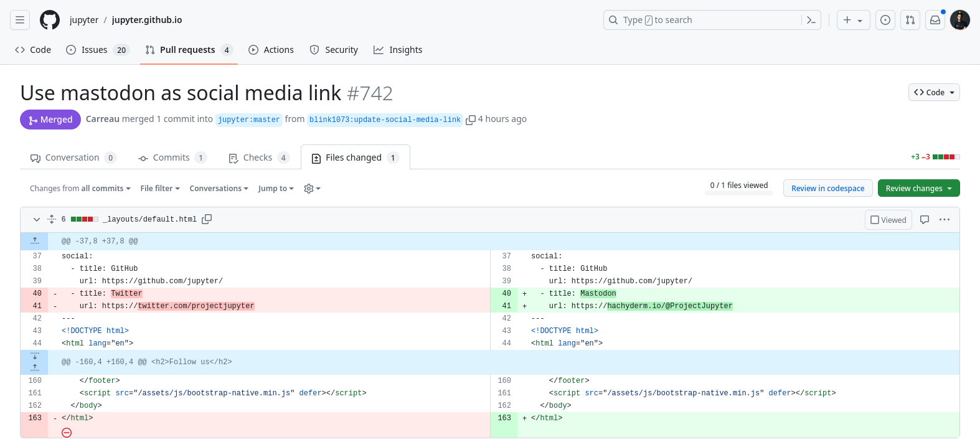The width and height of the screenshot is (980, 447).
Task: Open the file's three-dot options menu
Action: click(x=945, y=220)
